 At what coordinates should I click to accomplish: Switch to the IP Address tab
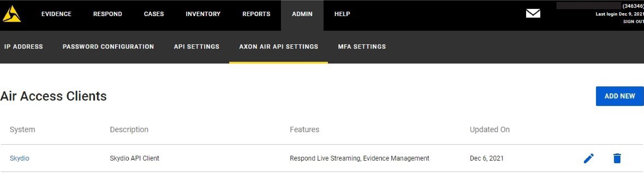pyautogui.click(x=24, y=47)
